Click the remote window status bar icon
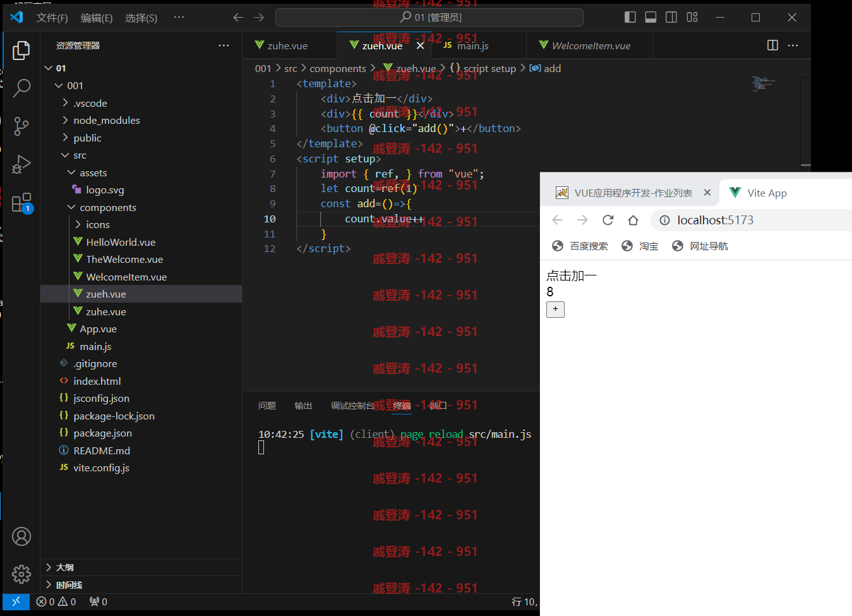This screenshot has width=852, height=616. coord(16,601)
